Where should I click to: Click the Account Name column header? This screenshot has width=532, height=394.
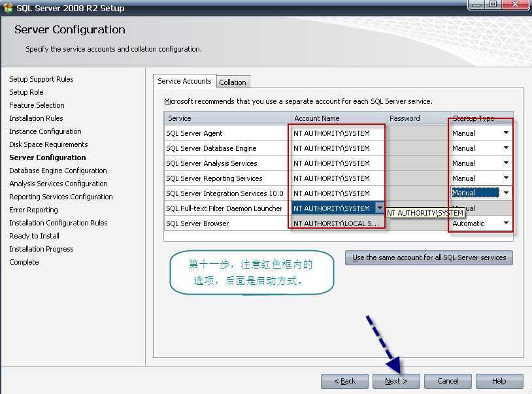point(339,118)
